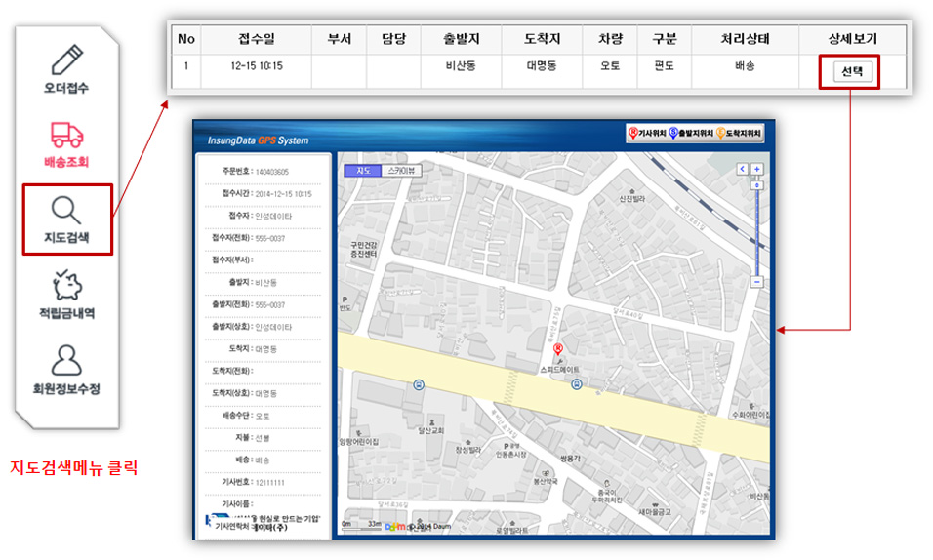The width and height of the screenshot is (933, 560).
Task: Click the right bus stop icon near 스피드메이트
Action: [576, 384]
